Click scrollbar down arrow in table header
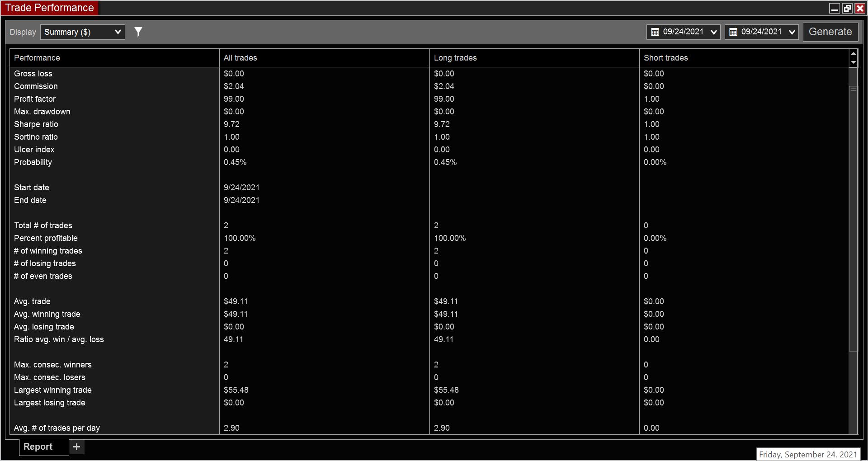868x461 pixels. click(x=854, y=63)
